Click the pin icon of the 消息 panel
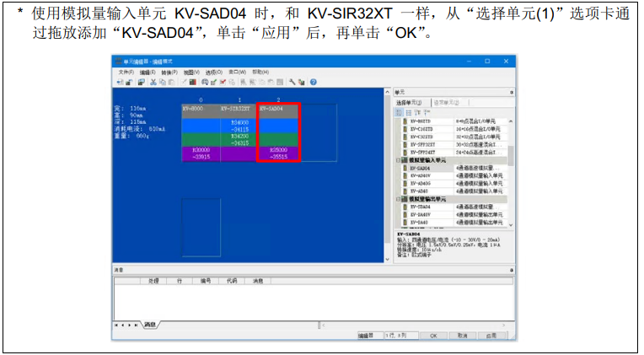 coord(512,270)
